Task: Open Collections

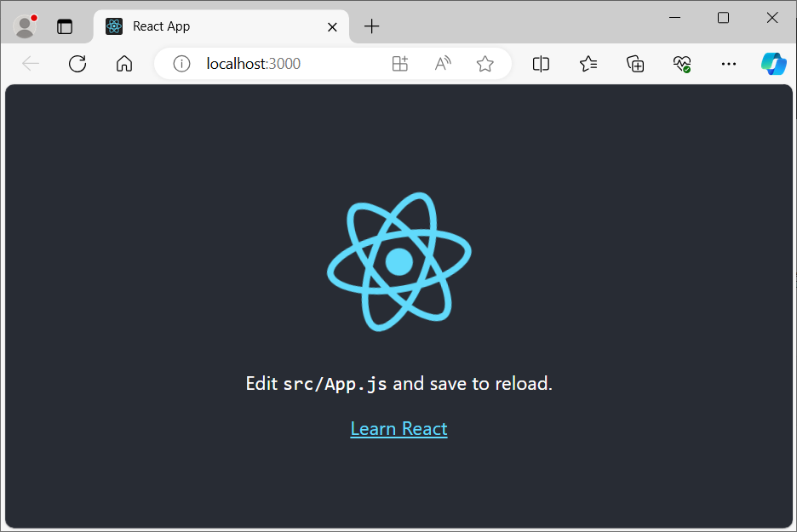Action: click(x=635, y=64)
